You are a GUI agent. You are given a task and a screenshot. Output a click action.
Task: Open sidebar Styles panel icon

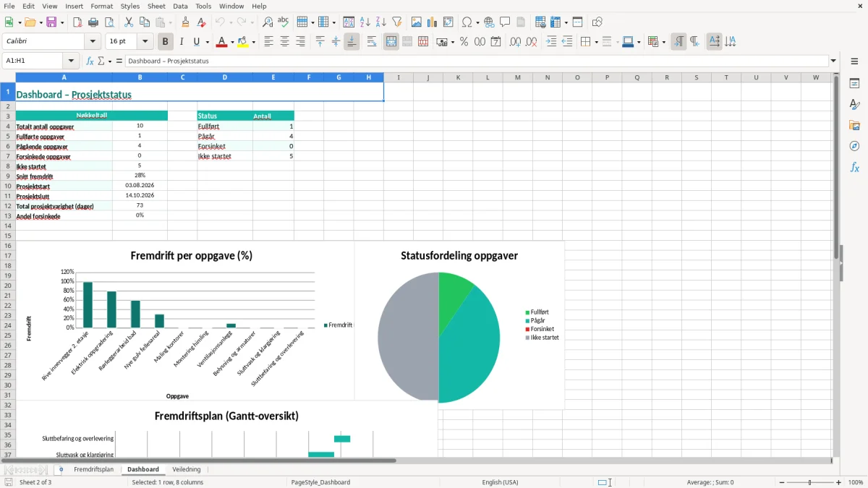click(x=854, y=105)
